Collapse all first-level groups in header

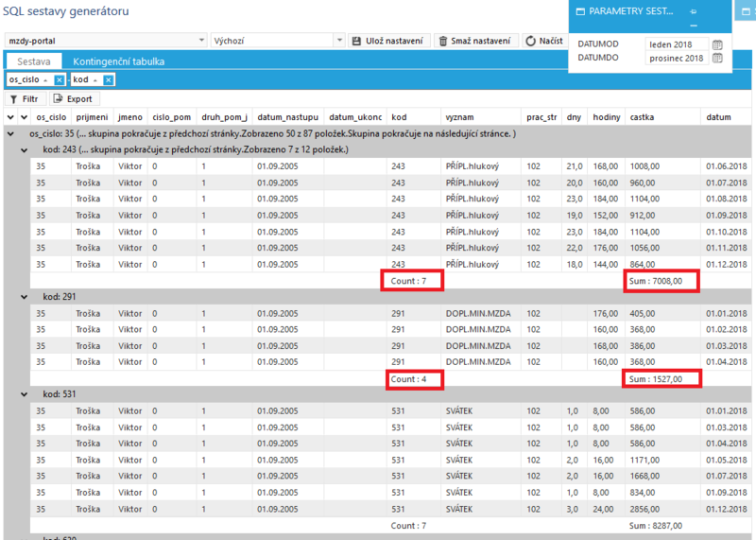[10, 116]
